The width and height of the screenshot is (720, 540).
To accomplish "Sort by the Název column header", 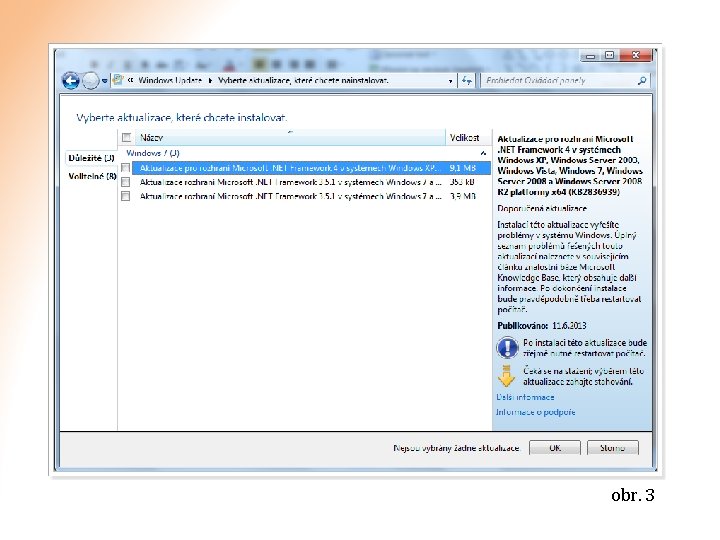I will 290,137.
